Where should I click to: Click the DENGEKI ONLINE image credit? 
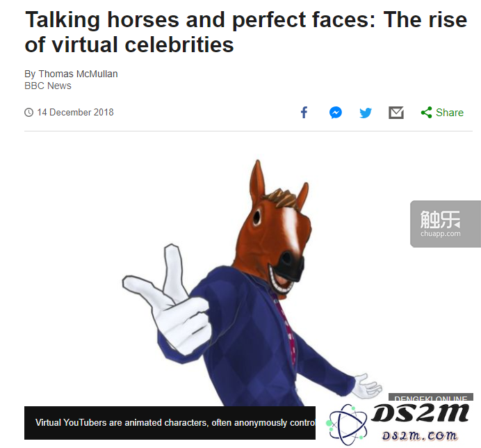[431, 398]
